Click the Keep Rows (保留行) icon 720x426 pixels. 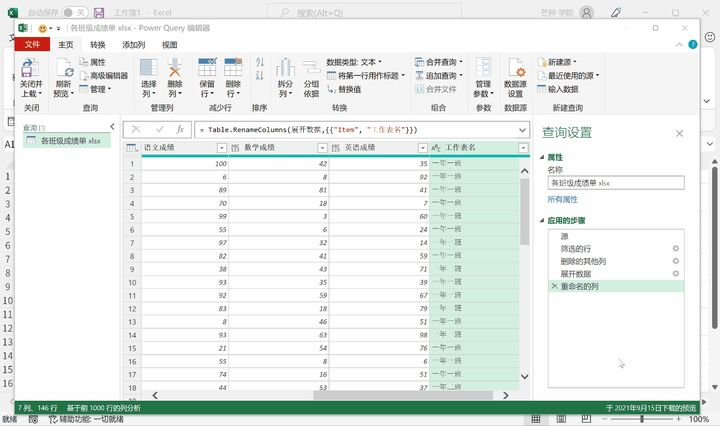tap(207, 68)
